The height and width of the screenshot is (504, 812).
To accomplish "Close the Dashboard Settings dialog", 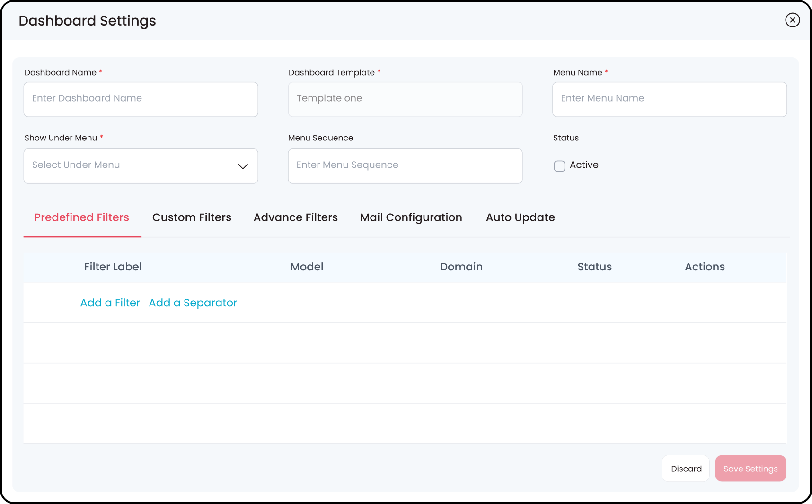I will (x=792, y=20).
